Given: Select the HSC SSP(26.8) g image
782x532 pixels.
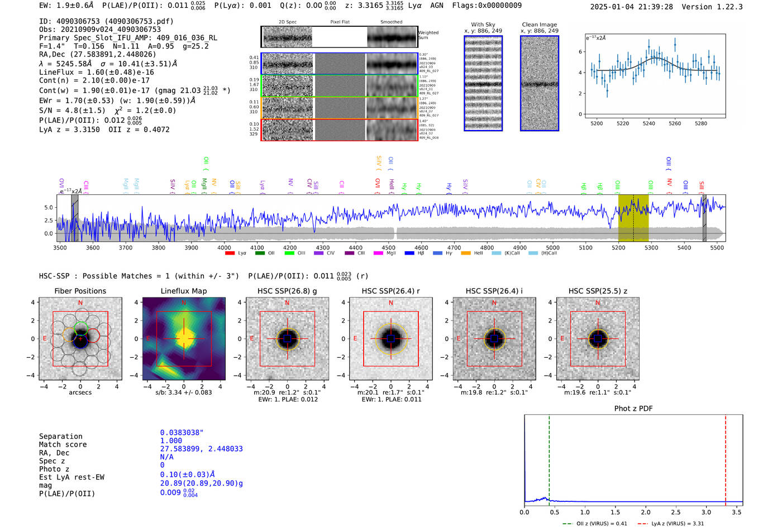Looking at the screenshot, I should click(x=287, y=339).
